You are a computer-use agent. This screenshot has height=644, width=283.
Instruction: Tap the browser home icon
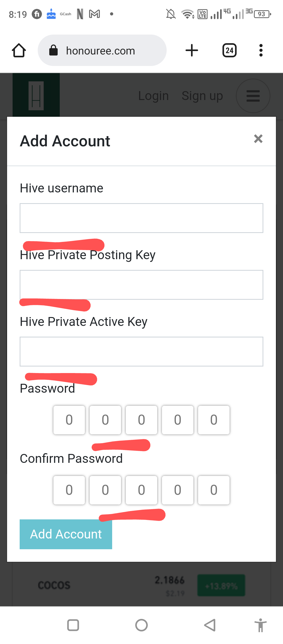(19, 50)
